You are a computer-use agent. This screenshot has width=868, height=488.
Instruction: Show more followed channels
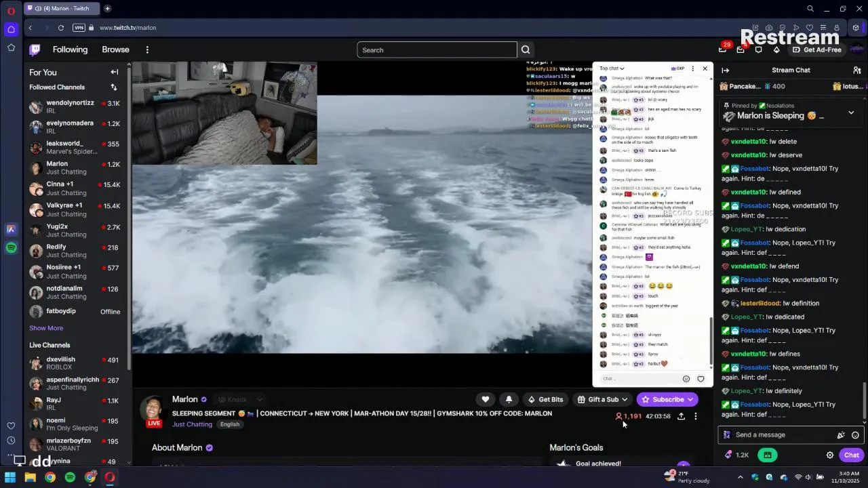coord(46,328)
